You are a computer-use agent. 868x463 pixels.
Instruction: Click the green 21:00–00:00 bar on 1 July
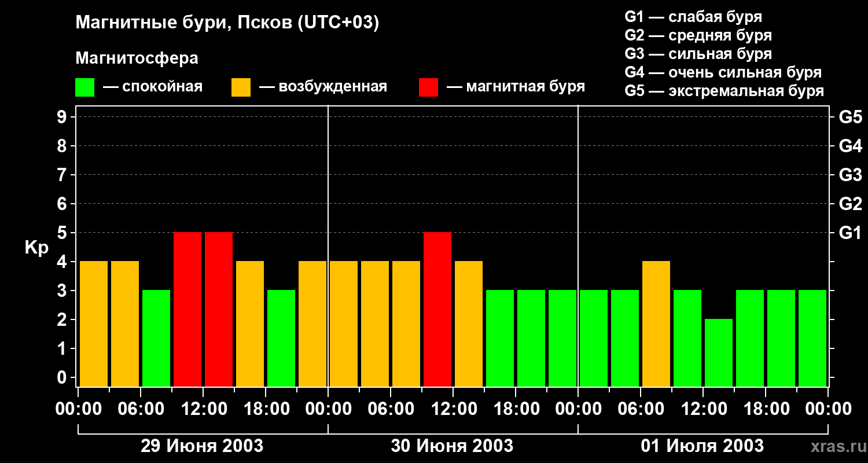[812, 339]
